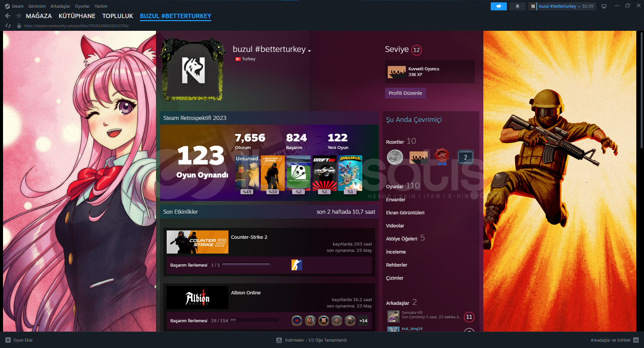Expand the buzul #betterturkey name dropdown arrow
The height and width of the screenshot is (348, 644).
coord(309,51)
